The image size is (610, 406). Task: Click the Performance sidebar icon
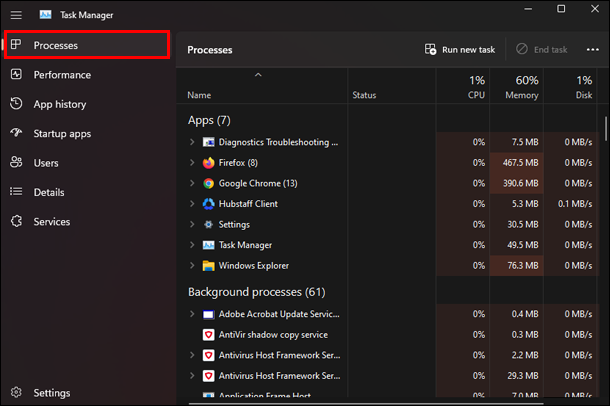16,75
